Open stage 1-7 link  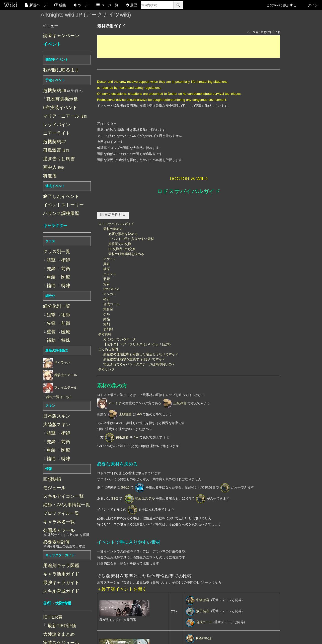tap(136, 437)
